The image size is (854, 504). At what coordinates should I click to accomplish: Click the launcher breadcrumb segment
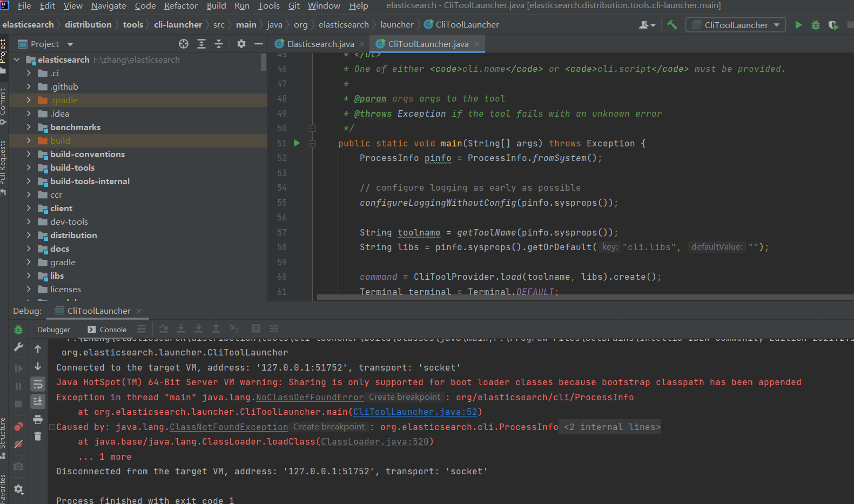click(x=396, y=24)
